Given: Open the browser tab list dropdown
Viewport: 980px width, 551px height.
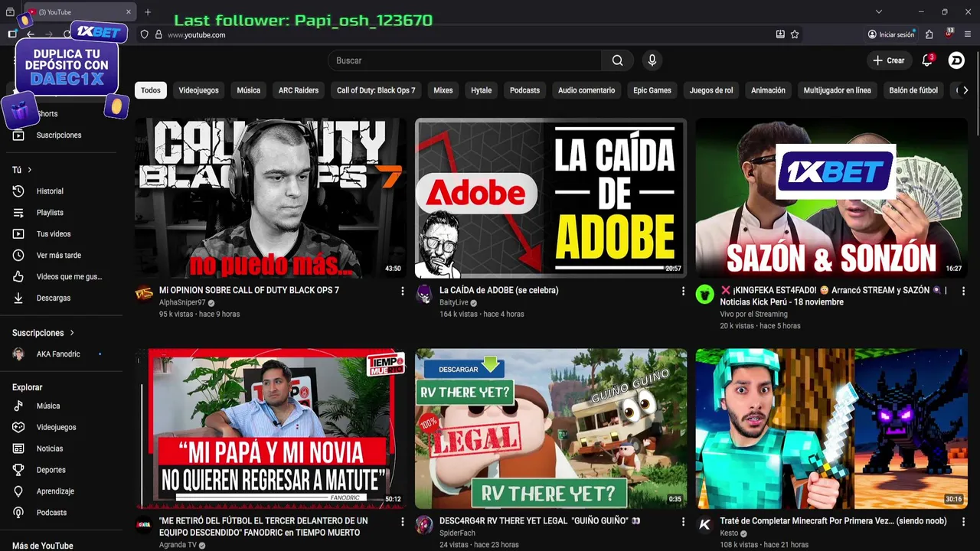Looking at the screenshot, I should point(879,11).
